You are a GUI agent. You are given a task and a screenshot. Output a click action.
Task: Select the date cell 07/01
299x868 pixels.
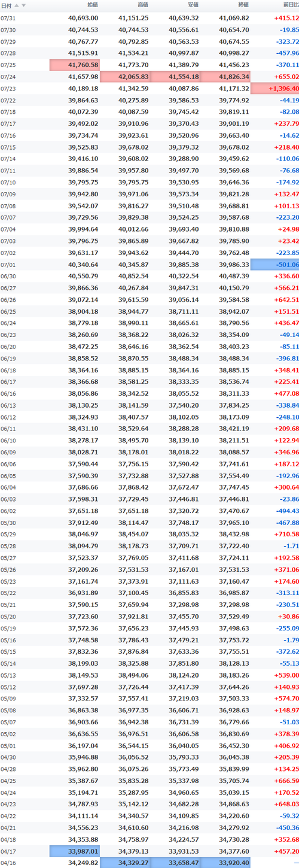click(8, 264)
